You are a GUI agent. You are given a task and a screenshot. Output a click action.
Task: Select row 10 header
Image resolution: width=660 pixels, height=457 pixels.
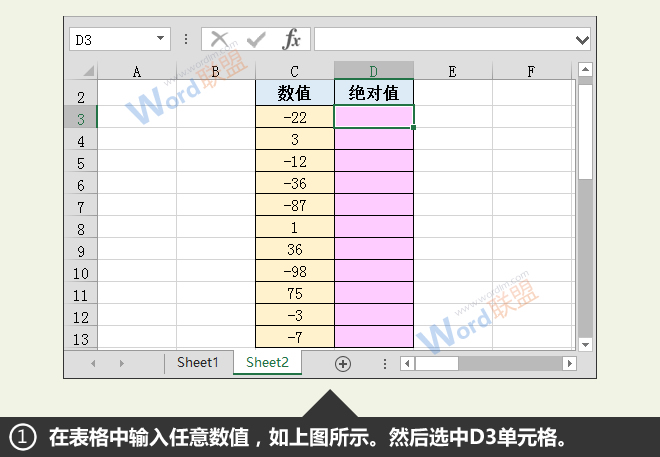pyautogui.click(x=81, y=273)
